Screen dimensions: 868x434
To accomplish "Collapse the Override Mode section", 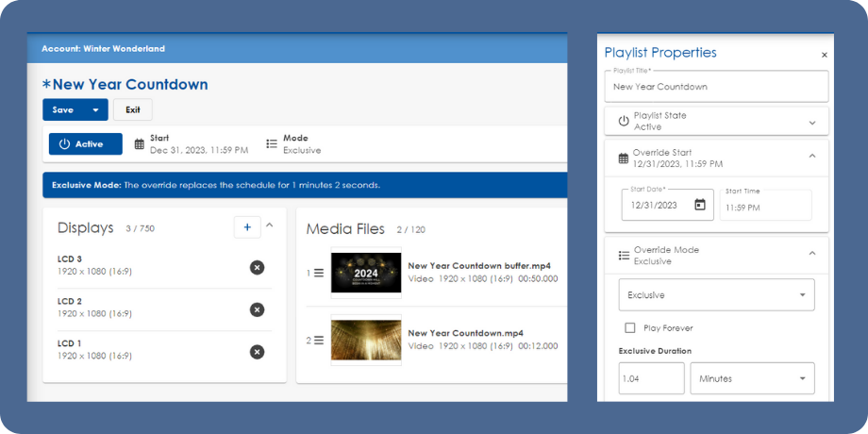I will click(811, 254).
